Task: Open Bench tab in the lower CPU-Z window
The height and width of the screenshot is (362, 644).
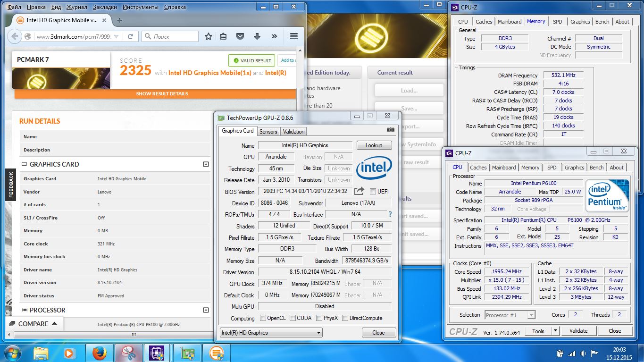Action: (596, 168)
